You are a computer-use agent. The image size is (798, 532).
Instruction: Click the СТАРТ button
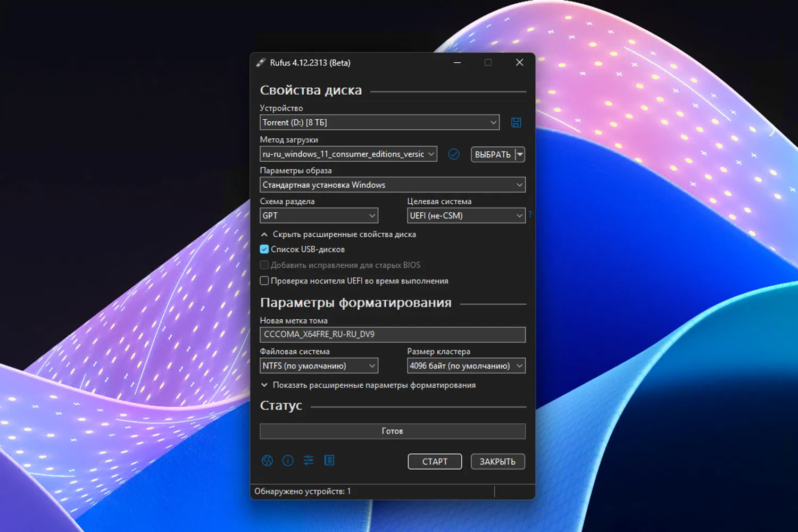435,462
